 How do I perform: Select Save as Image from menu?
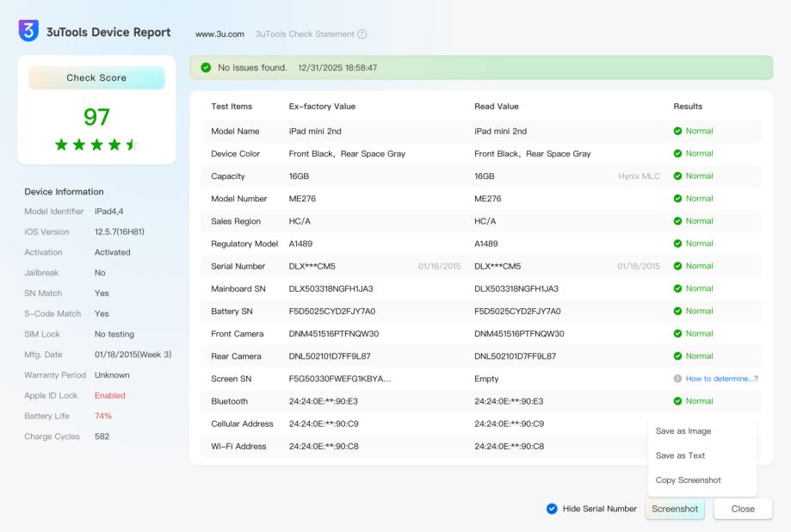[683, 431]
